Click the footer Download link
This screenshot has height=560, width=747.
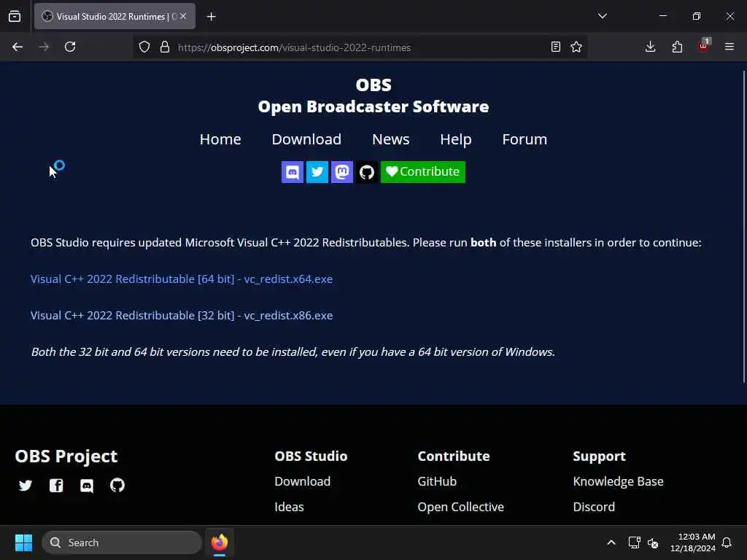click(303, 481)
